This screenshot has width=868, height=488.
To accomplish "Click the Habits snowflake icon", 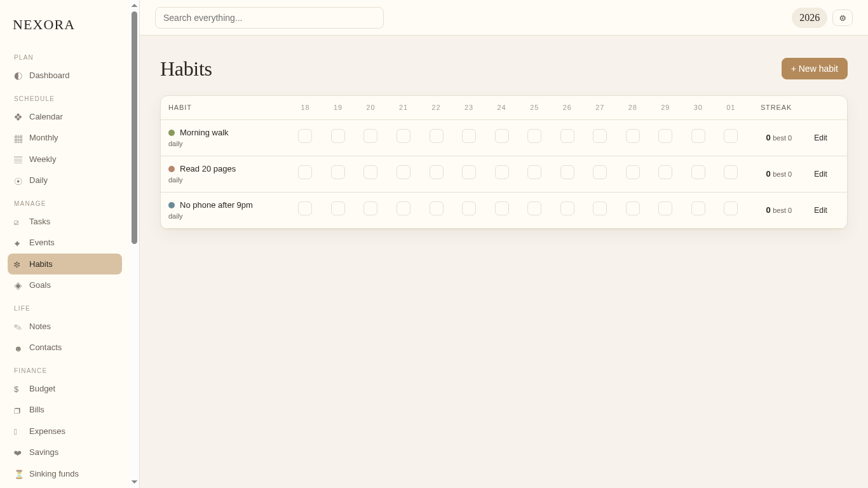I will pyautogui.click(x=18, y=264).
